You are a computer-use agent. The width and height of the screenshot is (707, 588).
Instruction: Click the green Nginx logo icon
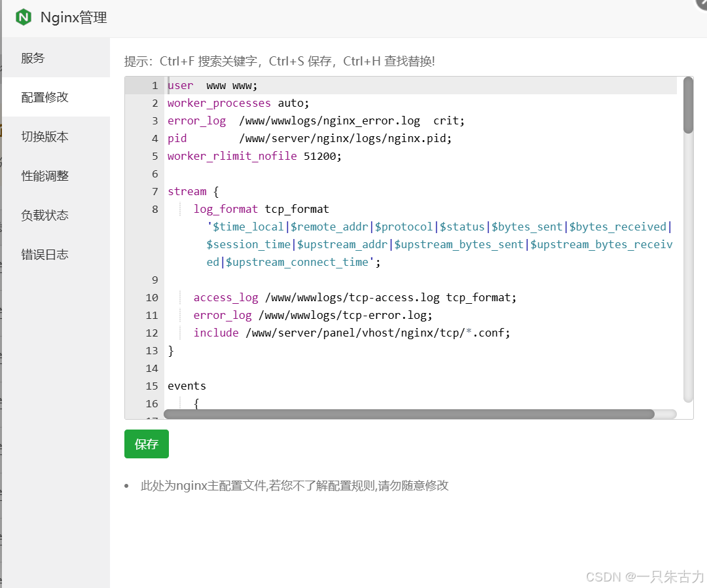[x=24, y=17]
